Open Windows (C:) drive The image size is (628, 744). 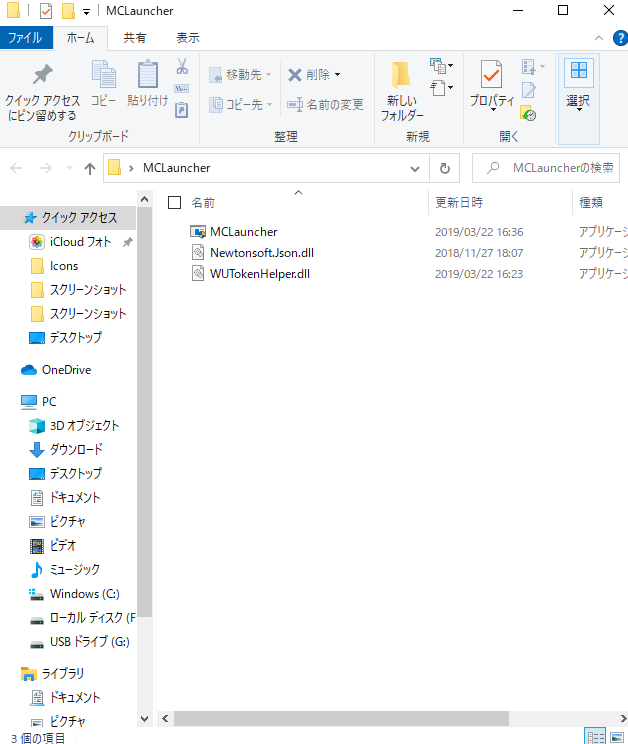[x=84, y=594]
